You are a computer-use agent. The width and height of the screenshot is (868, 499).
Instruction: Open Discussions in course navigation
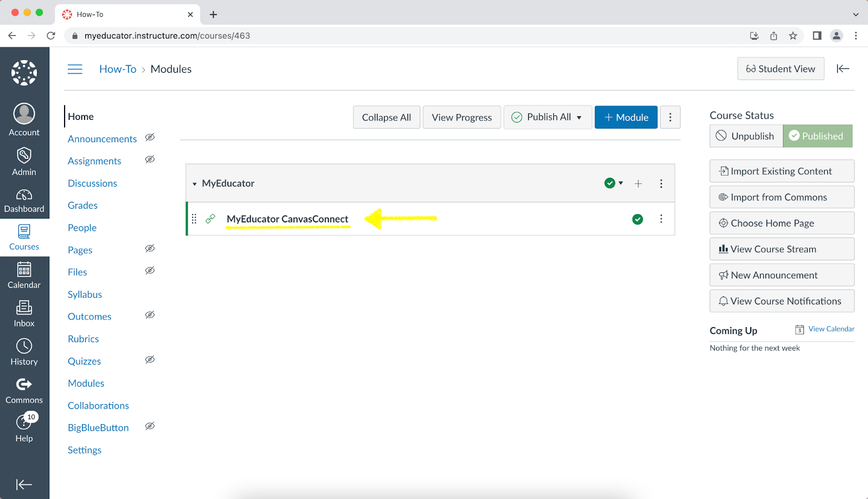click(92, 183)
